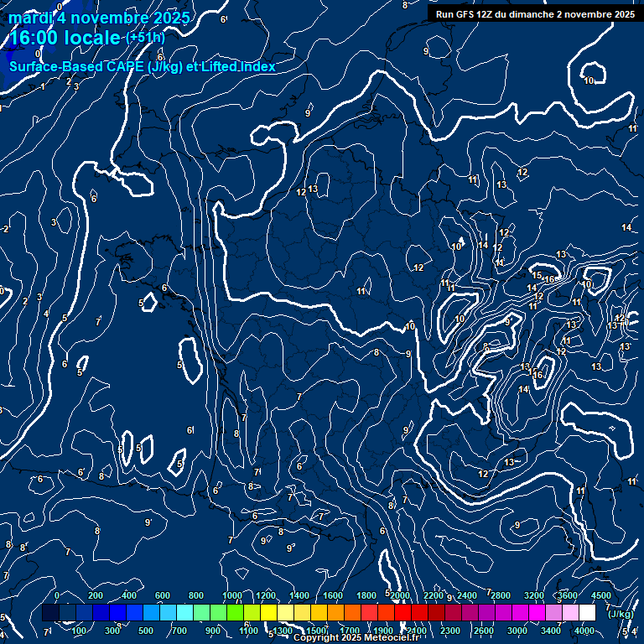644x644 pixels.
Task: Click the "300" legend value
Action: tap(112, 631)
